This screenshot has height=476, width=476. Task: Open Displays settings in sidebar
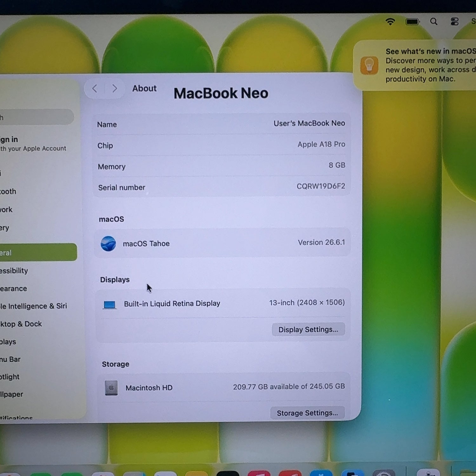point(8,342)
